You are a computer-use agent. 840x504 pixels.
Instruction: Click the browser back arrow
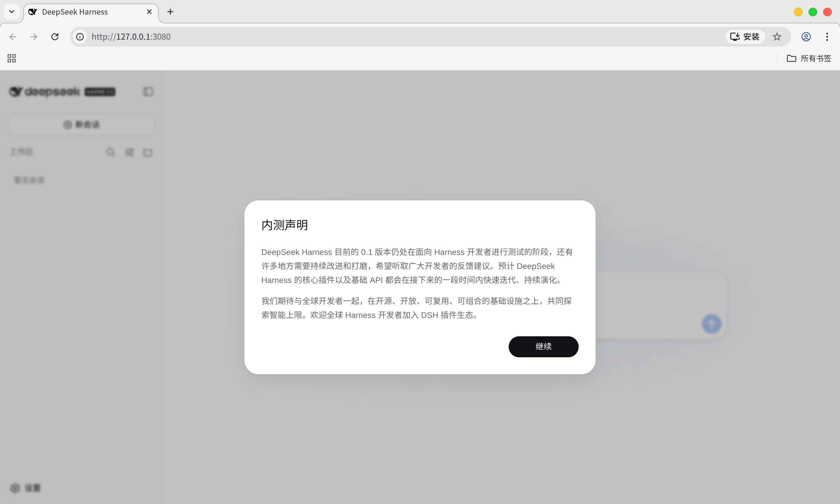coord(13,37)
